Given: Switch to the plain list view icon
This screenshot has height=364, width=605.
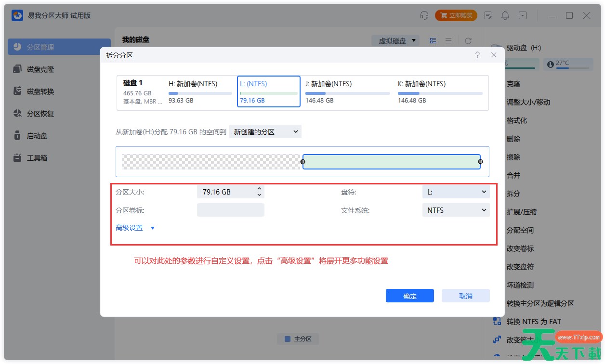Looking at the screenshot, I should coord(448,41).
